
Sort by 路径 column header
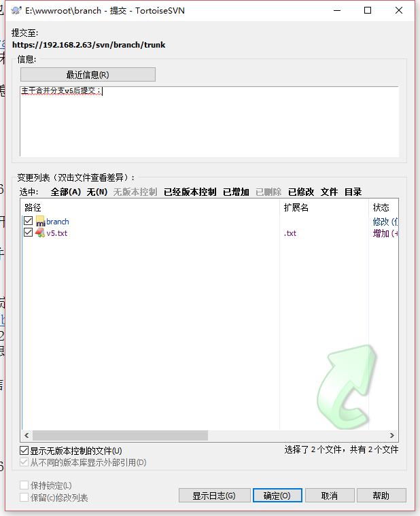[x=151, y=207]
